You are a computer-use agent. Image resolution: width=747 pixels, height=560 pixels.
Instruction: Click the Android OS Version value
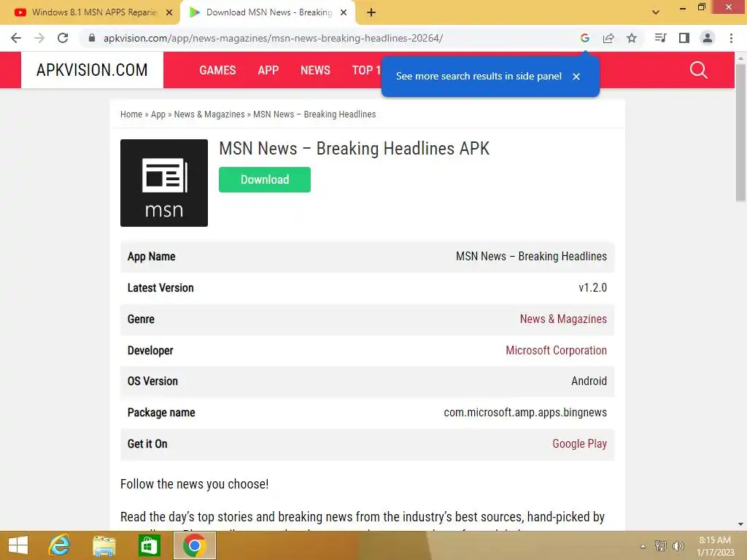click(x=589, y=381)
